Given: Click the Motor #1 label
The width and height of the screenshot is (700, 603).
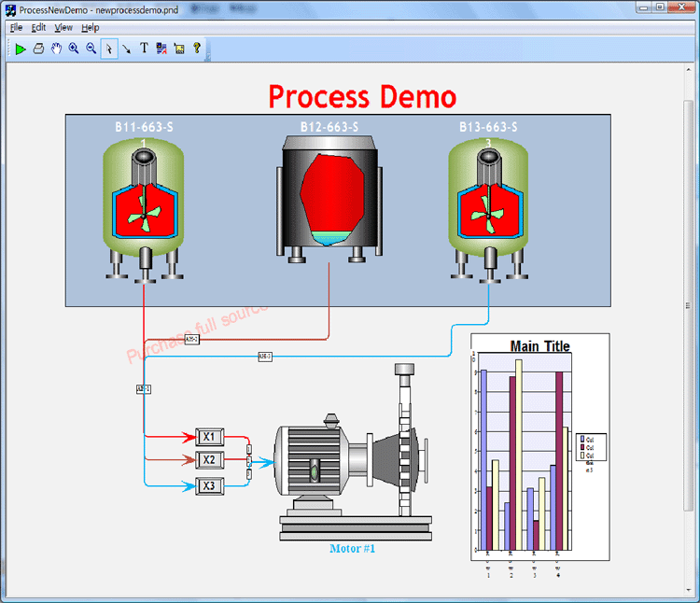Looking at the screenshot, I should click(352, 549).
